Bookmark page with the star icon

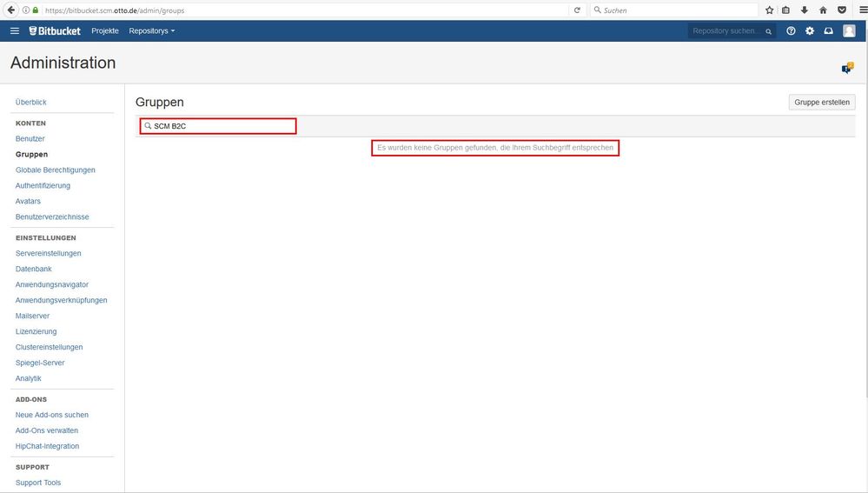pos(770,10)
